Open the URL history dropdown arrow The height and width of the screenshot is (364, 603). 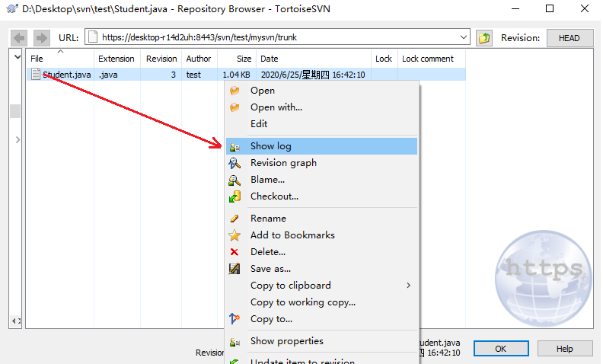(x=464, y=37)
